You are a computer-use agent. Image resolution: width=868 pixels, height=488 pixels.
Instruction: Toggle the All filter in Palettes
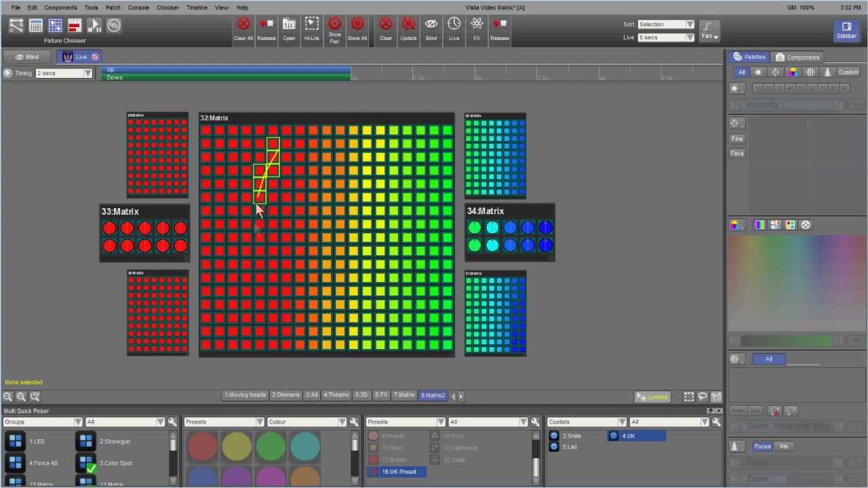[x=741, y=72]
